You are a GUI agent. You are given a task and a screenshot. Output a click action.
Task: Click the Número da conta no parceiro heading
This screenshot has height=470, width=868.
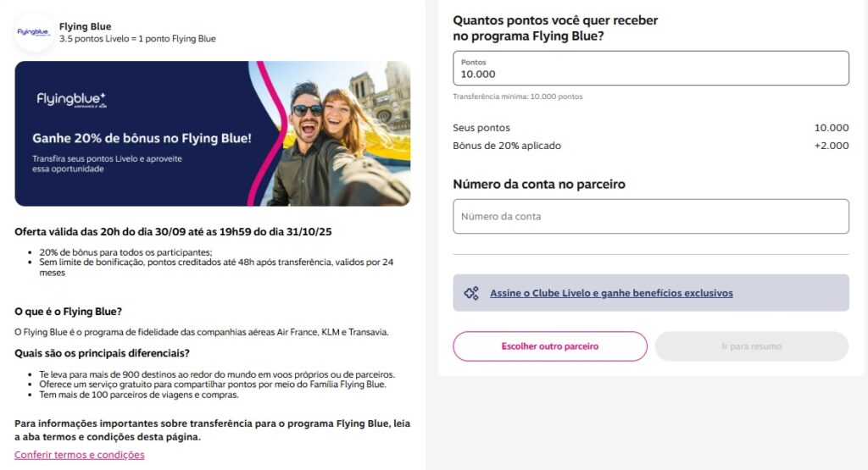pyautogui.click(x=538, y=184)
